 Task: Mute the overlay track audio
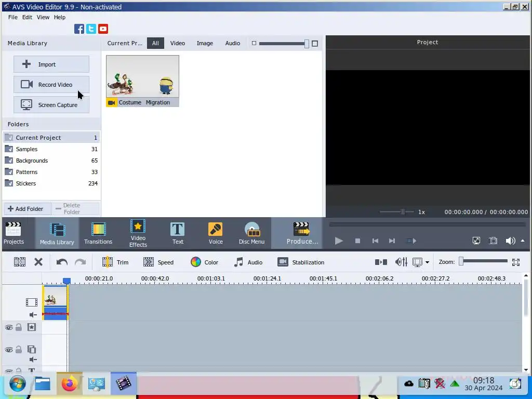point(33,360)
